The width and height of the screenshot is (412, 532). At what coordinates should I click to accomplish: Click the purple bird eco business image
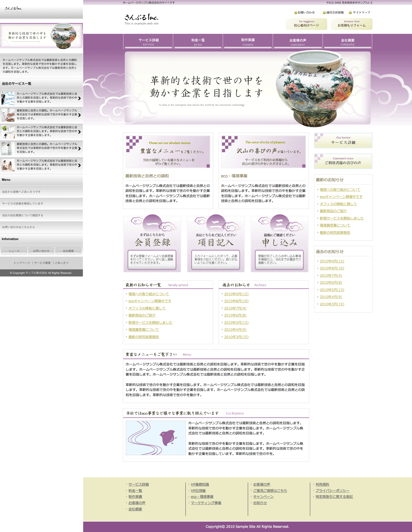pos(155,438)
